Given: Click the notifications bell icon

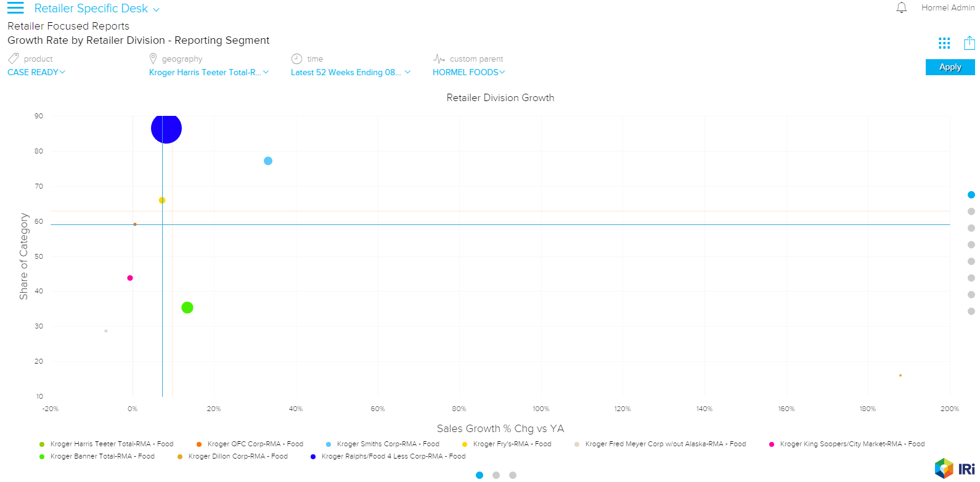Looking at the screenshot, I should pos(901,8).
